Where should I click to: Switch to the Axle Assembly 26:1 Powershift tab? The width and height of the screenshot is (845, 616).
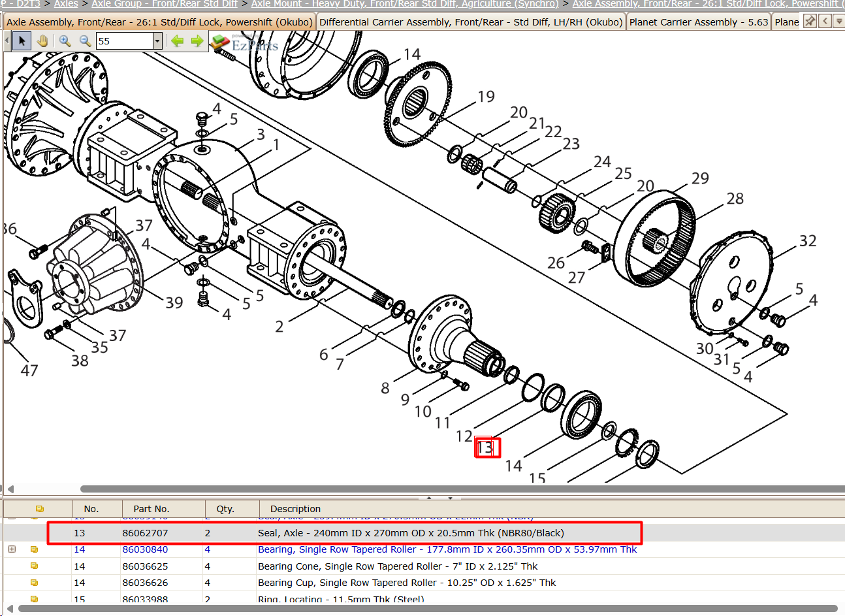tap(159, 22)
